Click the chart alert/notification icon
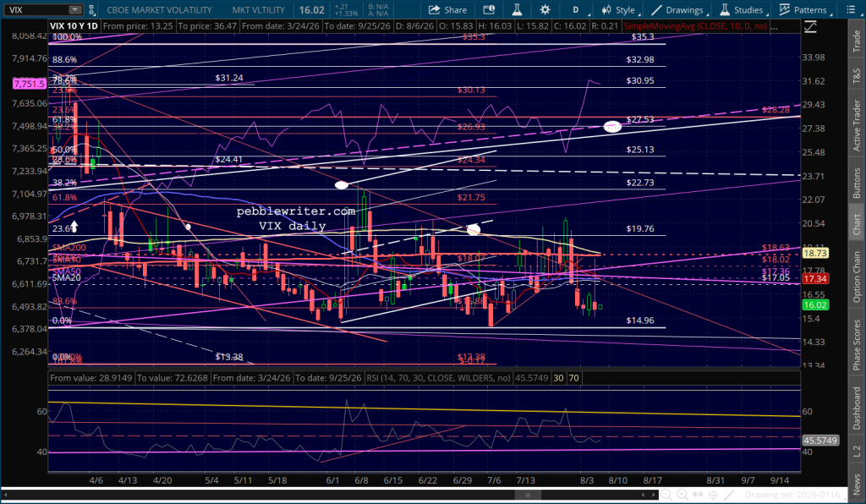866x504 pixels. click(489, 10)
